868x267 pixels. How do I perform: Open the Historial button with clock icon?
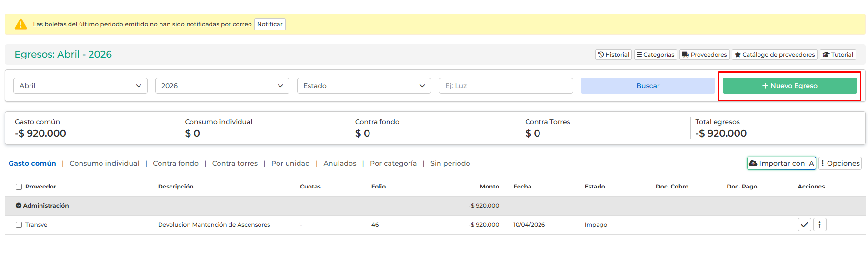(613, 55)
